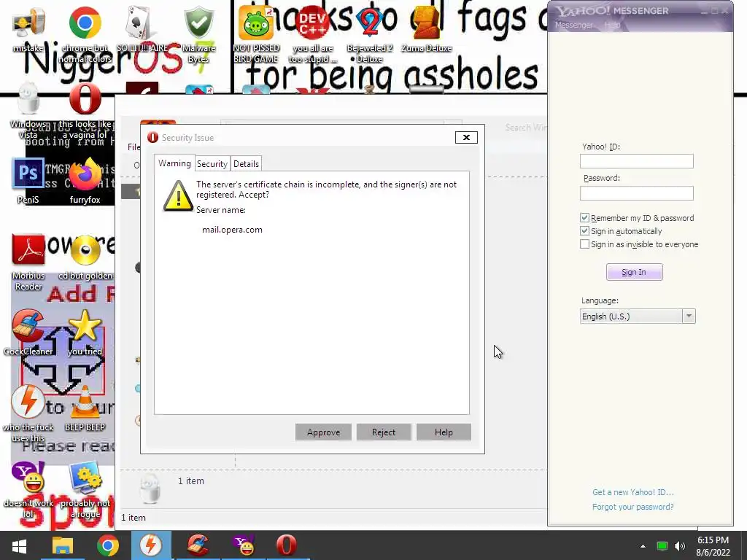Open 'doesn't work lol' Yahoo desktop icon
Viewport: 747px width, 560px height.
coord(28,489)
